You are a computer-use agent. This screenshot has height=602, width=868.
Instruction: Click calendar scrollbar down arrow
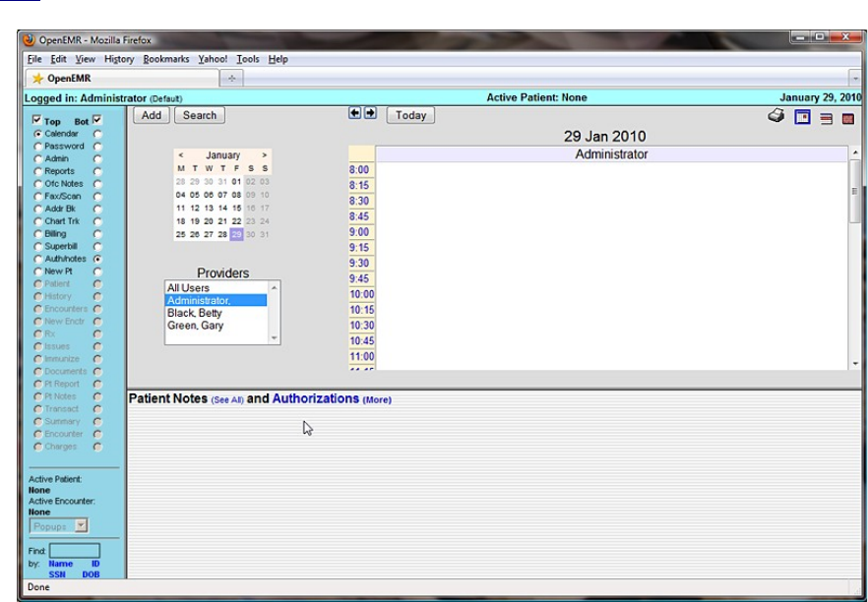point(855,364)
